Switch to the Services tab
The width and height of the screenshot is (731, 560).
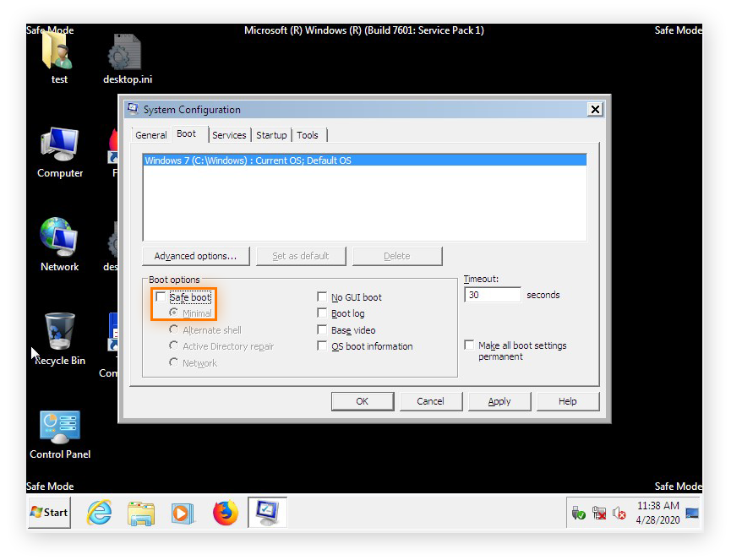tap(229, 134)
